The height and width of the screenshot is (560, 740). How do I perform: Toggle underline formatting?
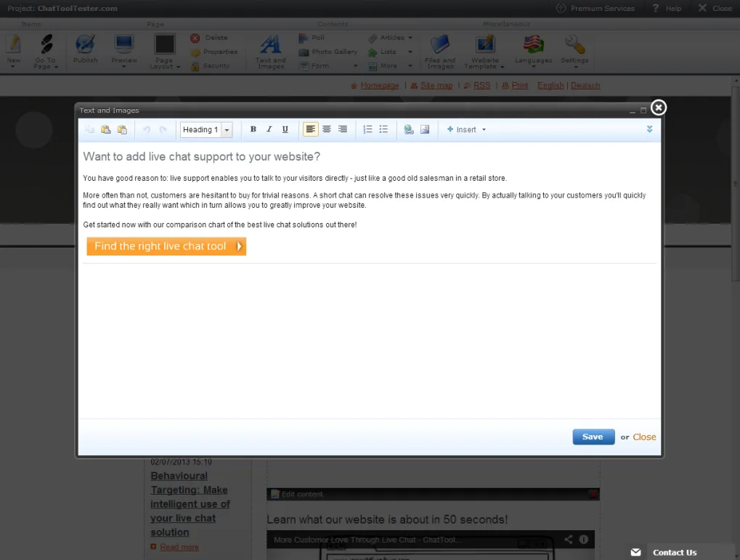285,129
